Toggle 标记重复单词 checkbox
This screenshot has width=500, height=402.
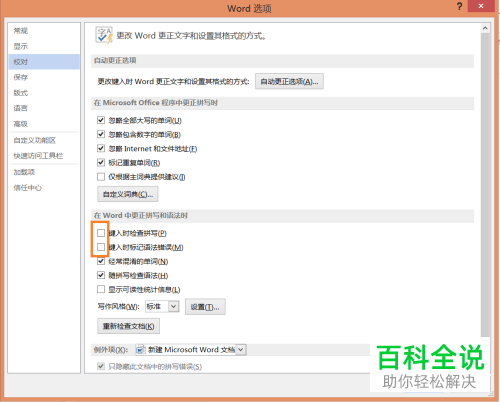tap(101, 162)
